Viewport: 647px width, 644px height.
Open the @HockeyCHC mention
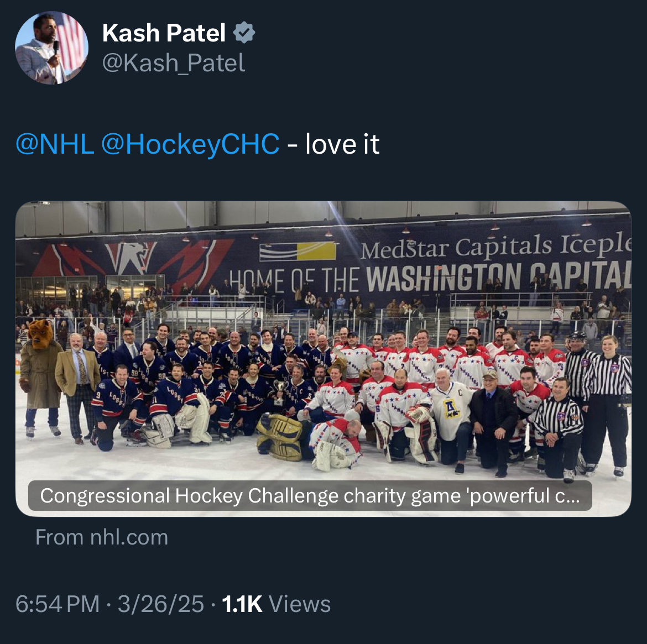190,144
